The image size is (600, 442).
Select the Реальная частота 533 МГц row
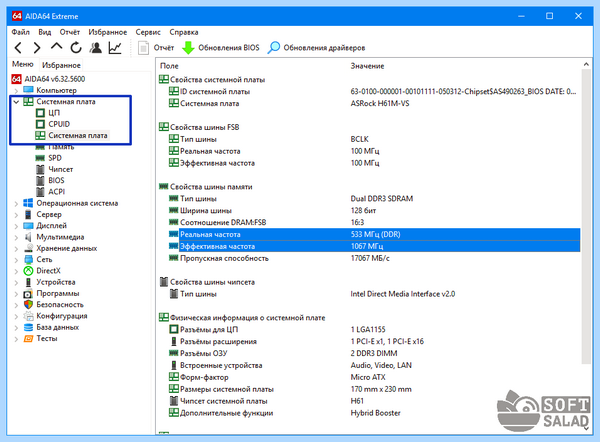[375, 234]
